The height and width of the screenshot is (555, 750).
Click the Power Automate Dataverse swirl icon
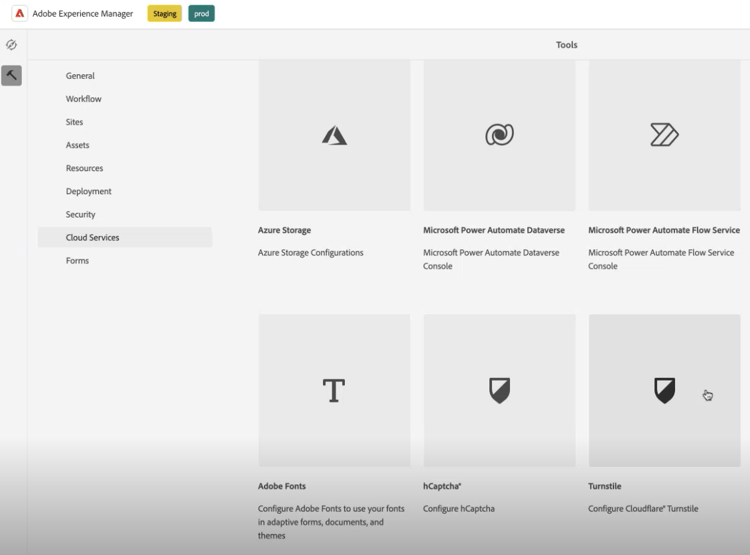pyautogui.click(x=499, y=134)
